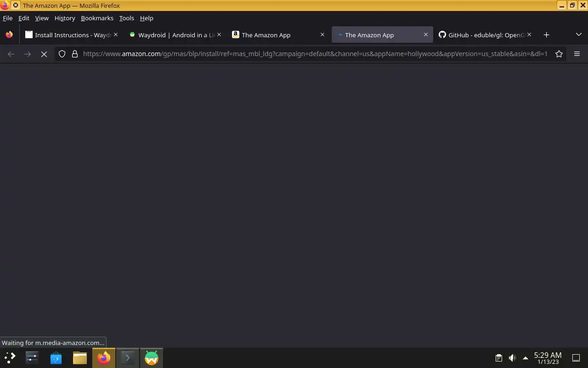Open volume control in system tray
The image size is (588, 368).
click(512, 358)
